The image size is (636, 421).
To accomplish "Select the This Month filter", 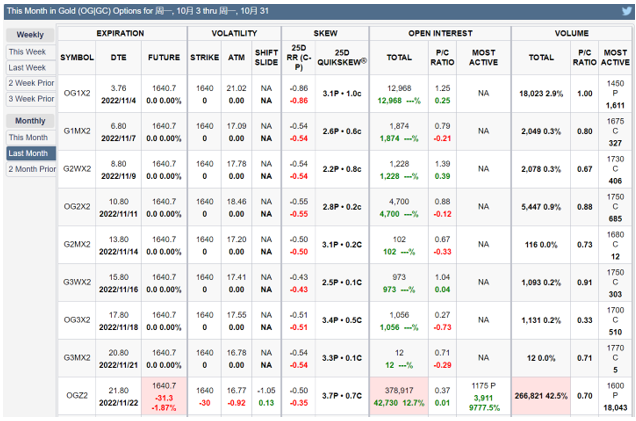I will pos(28,137).
